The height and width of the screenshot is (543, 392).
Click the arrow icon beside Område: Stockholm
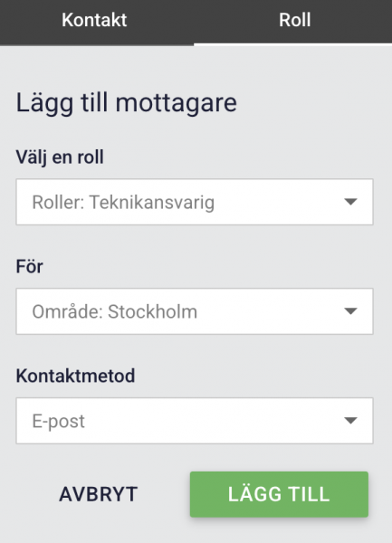pyautogui.click(x=350, y=311)
